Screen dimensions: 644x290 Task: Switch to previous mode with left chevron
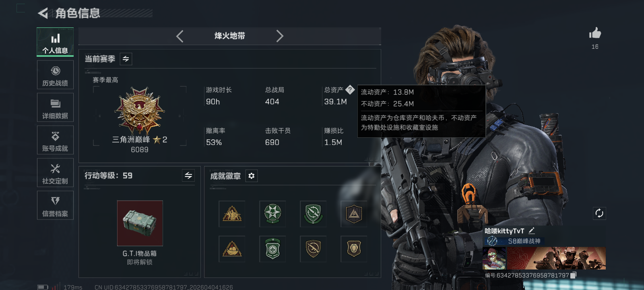tap(180, 36)
